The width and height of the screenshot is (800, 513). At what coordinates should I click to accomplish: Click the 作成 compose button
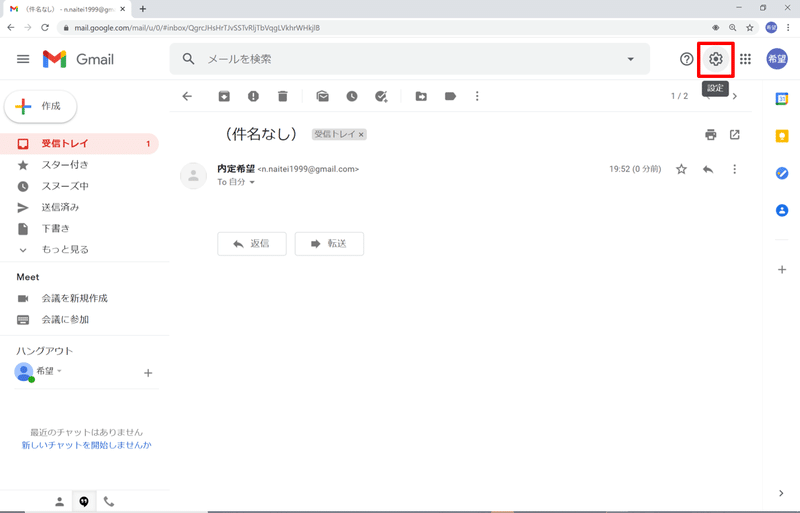tap(40, 106)
